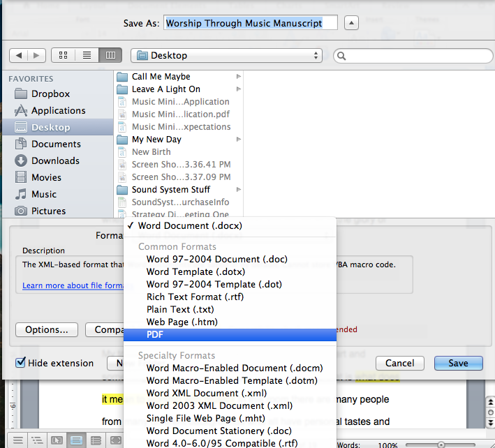This screenshot has height=448, width=495.
Task: Open the Call Me Maybe folder
Action: (161, 77)
